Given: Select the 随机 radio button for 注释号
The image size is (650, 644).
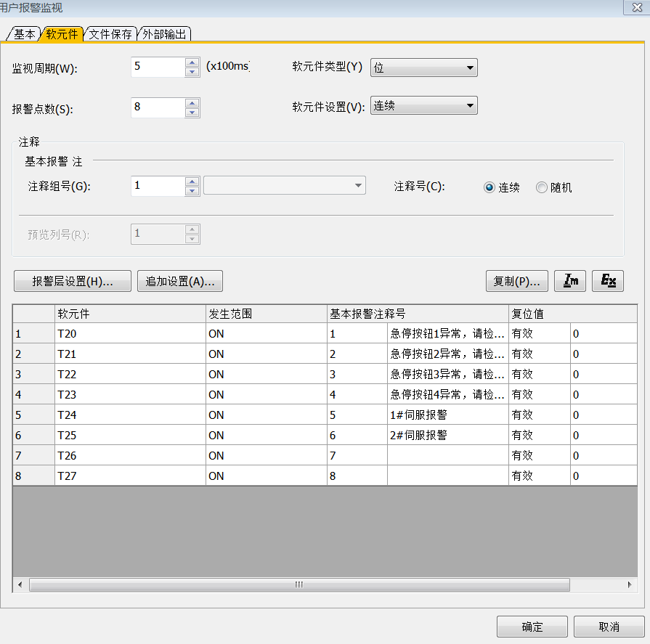Looking at the screenshot, I should [541, 187].
